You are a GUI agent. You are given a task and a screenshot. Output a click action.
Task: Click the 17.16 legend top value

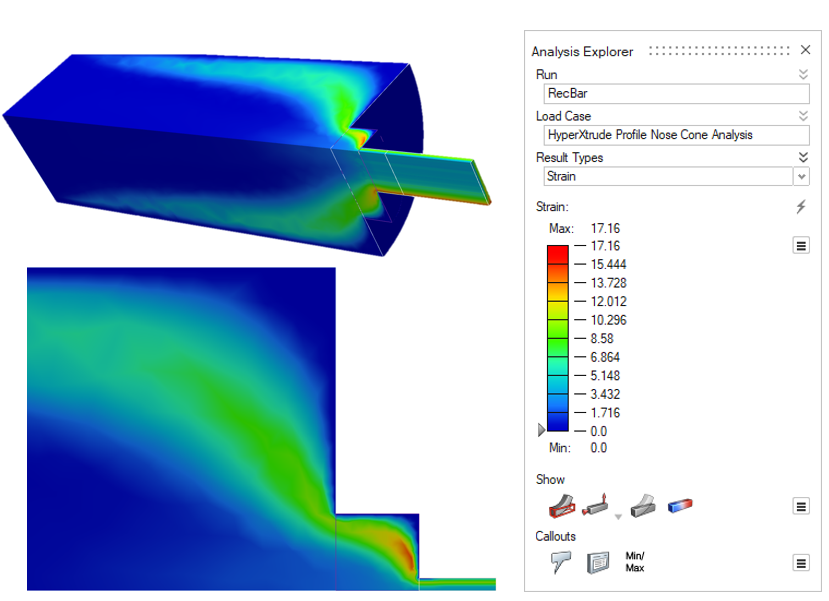coord(605,246)
